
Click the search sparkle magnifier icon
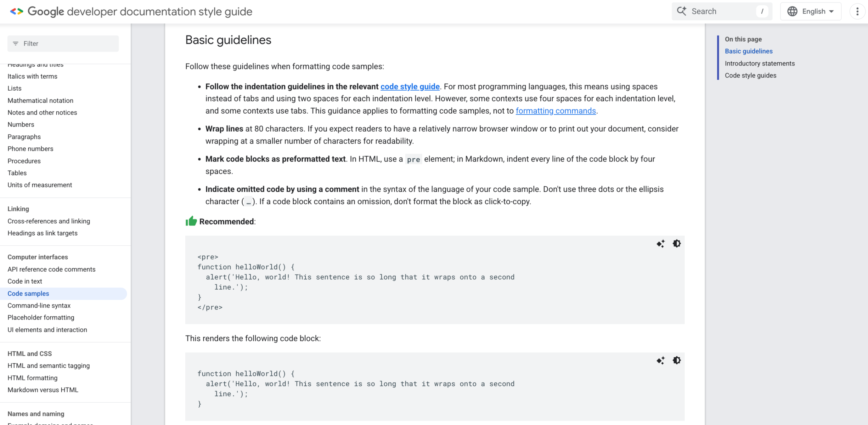tap(681, 11)
